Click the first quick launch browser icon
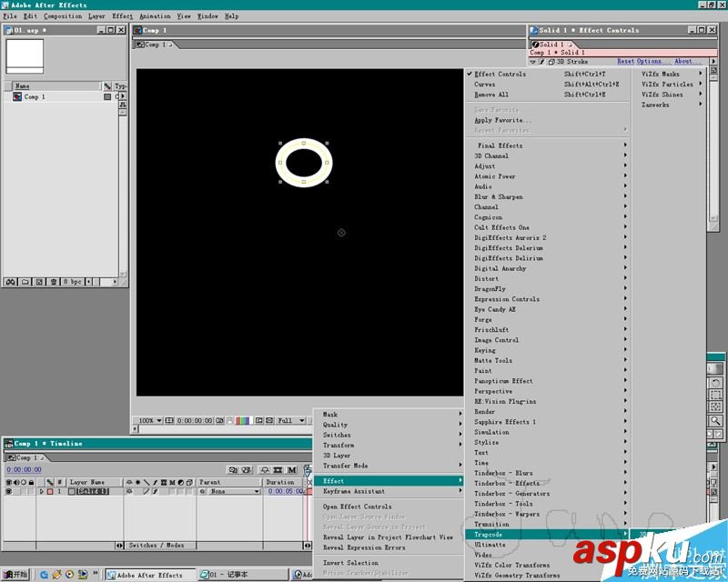 tap(44, 575)
